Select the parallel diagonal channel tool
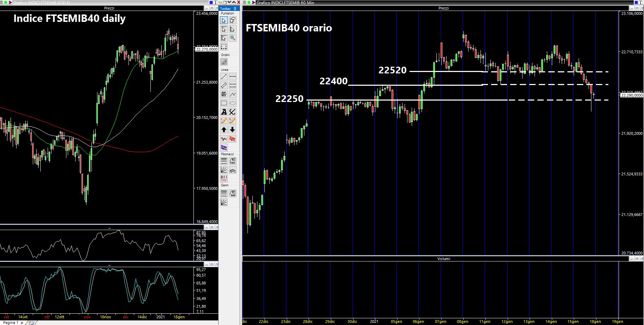 pos(224,85)
